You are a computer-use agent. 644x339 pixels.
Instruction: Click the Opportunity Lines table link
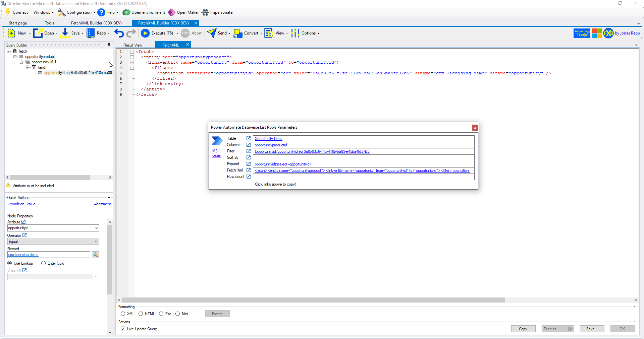268,139
